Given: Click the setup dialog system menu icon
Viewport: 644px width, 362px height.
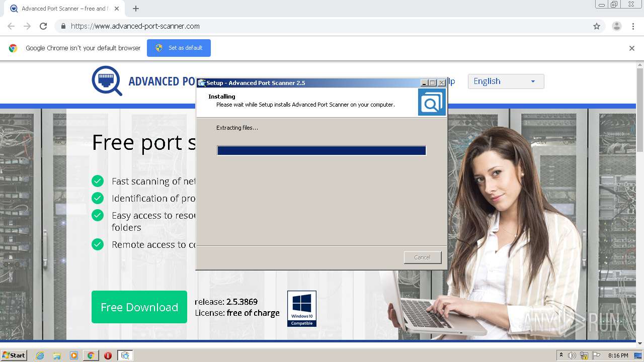Looking at the screenshot, I should [202, 83].
